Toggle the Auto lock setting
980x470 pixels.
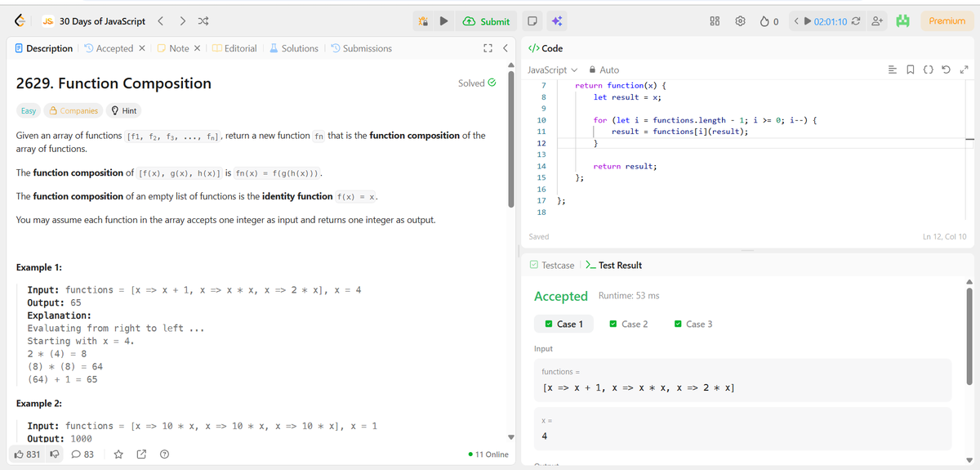point(605,70)
